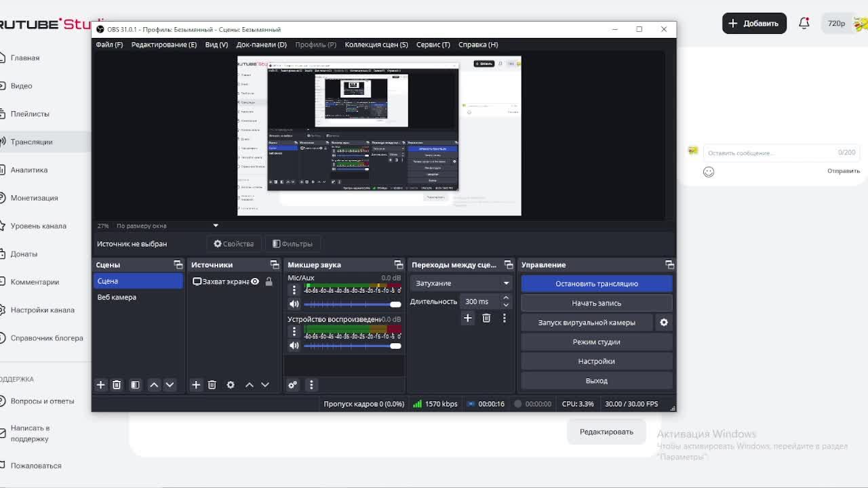
Task: Open OBS Настройки button
Action: tap(597, 362)
